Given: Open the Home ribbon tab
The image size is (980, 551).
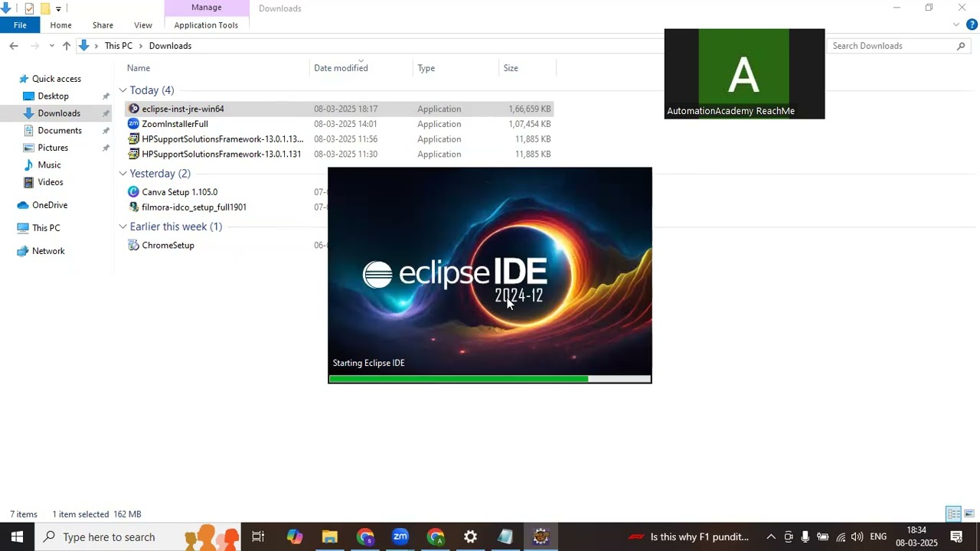Looking at the screenshot, I should 60,25.
